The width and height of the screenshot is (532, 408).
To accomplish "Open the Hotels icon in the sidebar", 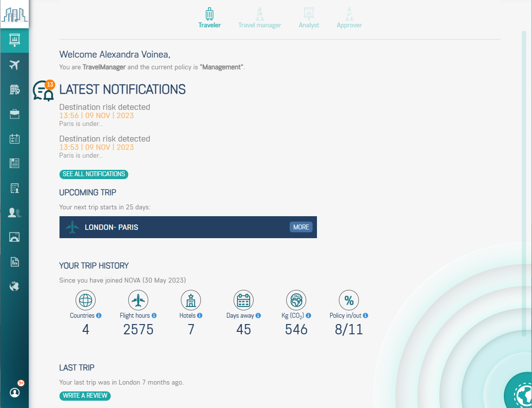I will click(x=15, y=89).
